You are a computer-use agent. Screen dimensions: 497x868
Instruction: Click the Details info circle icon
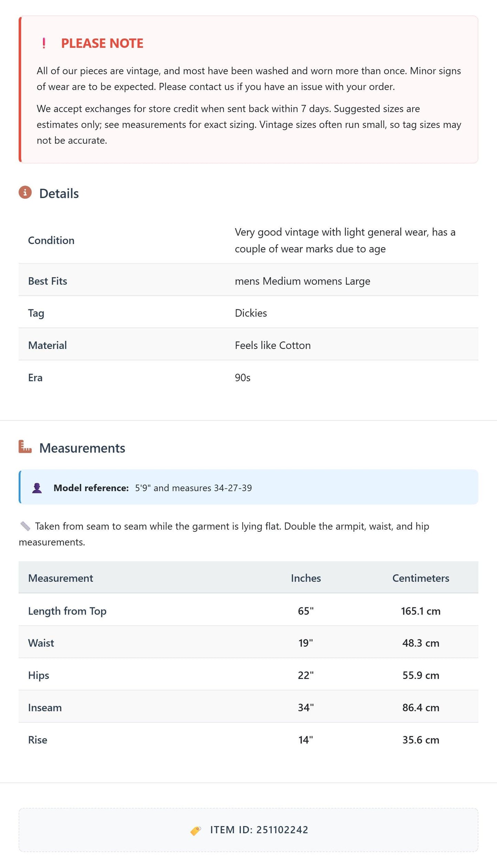[25, 193]
